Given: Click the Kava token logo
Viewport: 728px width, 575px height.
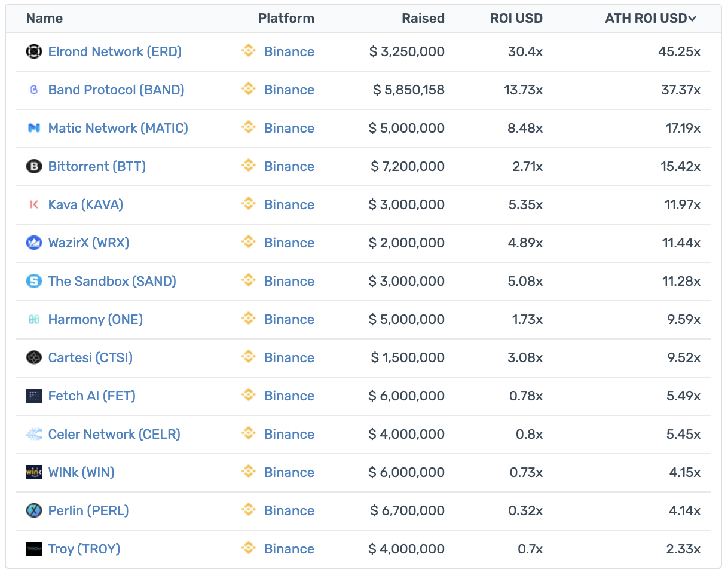Looking at the screenshot, I should click(34, 204).
